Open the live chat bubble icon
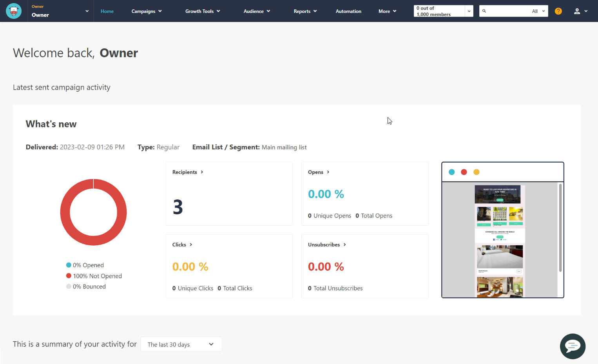Screen dimensions: 598x364 (573, 346)
